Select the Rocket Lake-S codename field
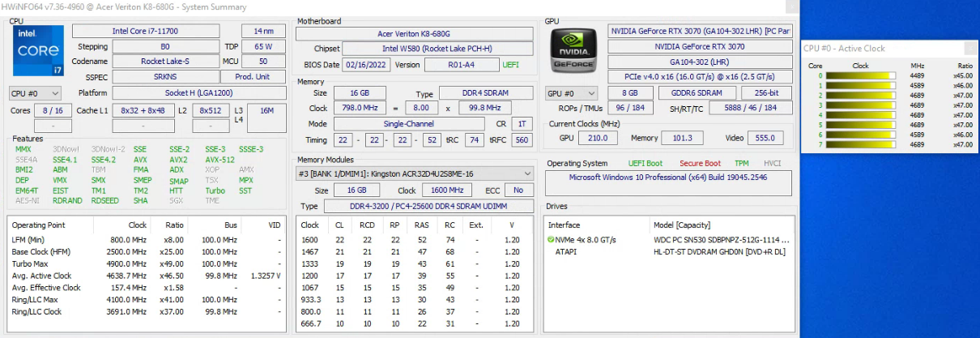This screenshot has width=980, height=338. click(164, 62)
